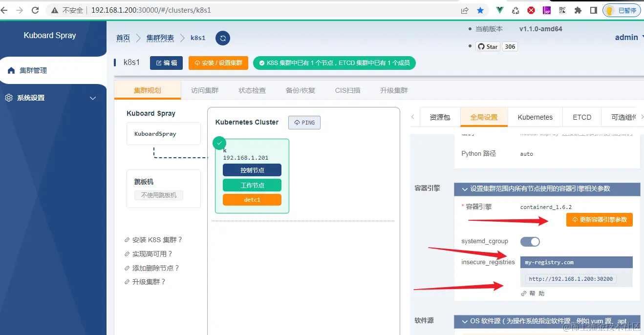Switch to the Kubernetes settings tab

click(x=535, y=117)
